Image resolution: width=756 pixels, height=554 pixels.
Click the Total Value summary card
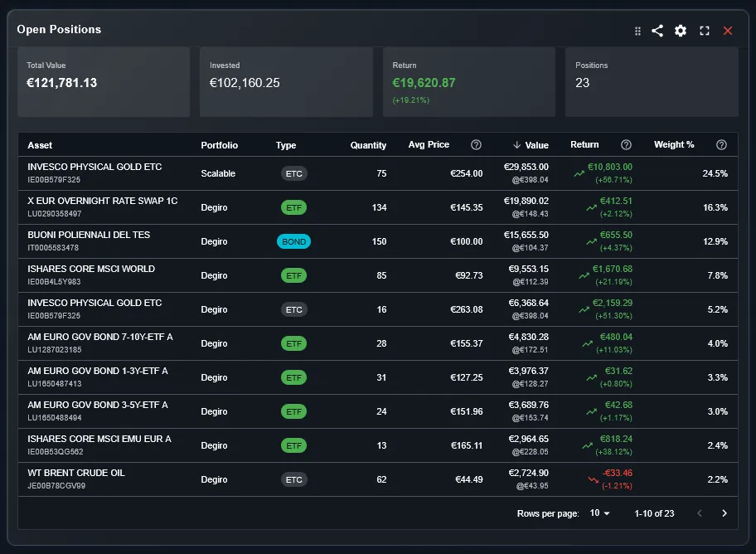click(x=104, y=81)
